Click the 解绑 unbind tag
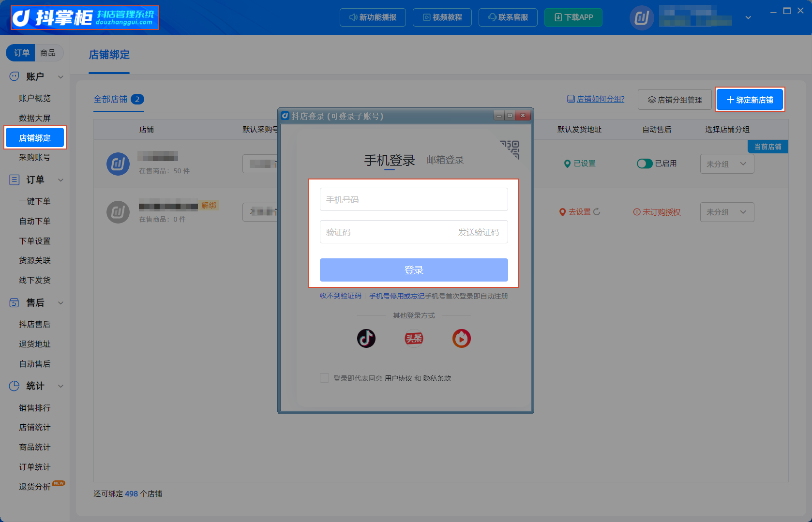The image size is (812, 522). 209,205
